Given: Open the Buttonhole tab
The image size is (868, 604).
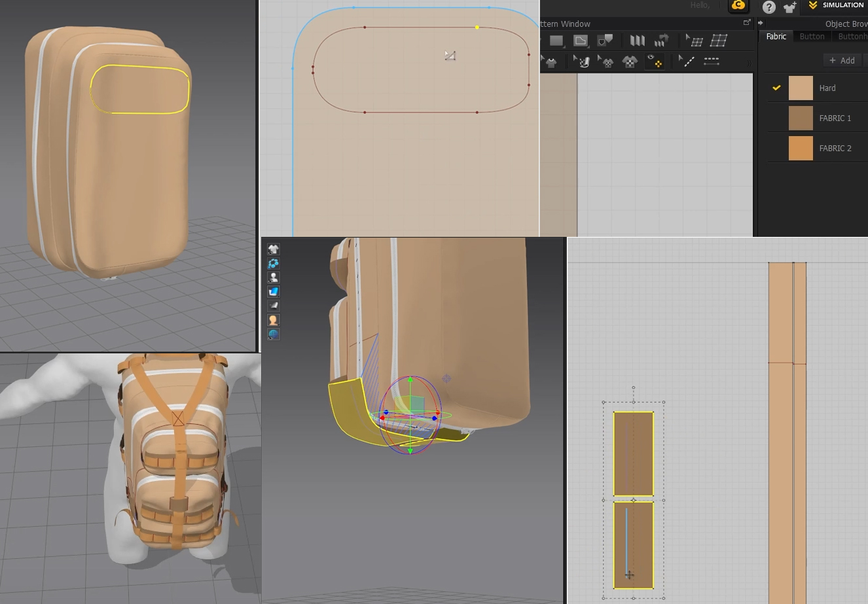Looking at the screenshot, I should tap(852, 37).
